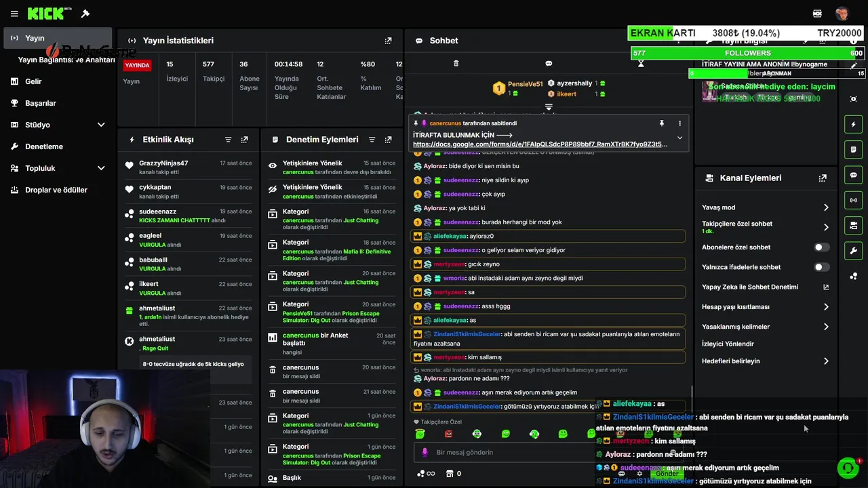Open the hamburger menu beside Kick logo
868x488 pixels.
[x=14, y=14]
